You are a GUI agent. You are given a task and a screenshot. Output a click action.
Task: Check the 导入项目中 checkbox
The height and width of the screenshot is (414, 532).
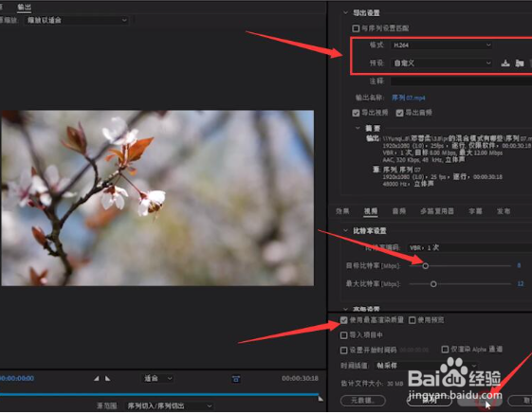coord(343,335)
